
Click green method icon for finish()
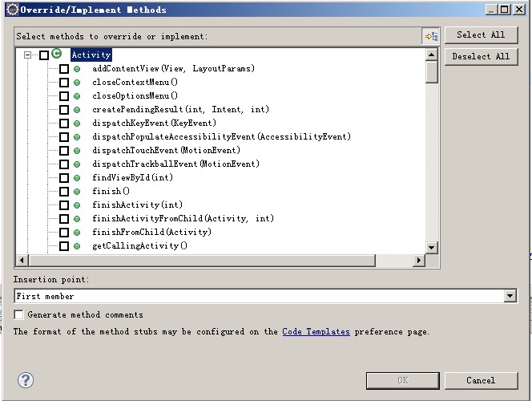pyautogui.click(x=77, y=192)
